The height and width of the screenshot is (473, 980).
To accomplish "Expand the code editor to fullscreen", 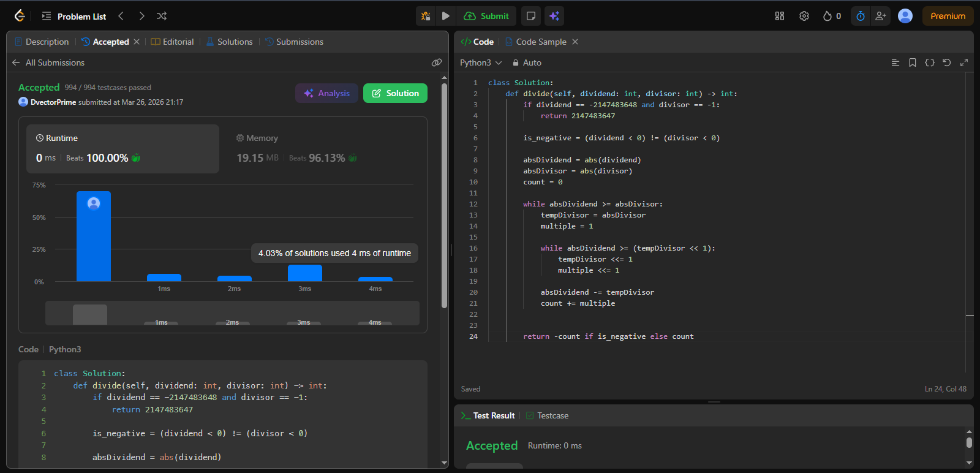I will [x=964, y=62].
